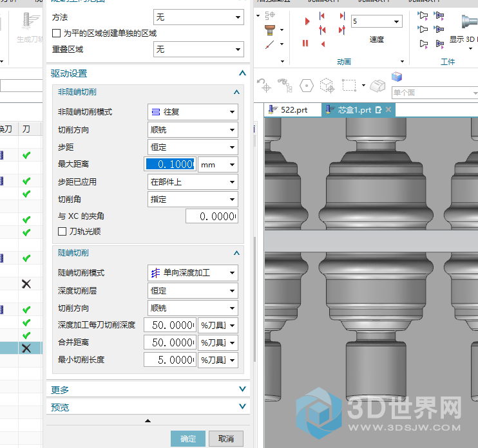Viewport: 478px width, 448px height.
Task: Click the hexagon snap point icon
Action: point(307,86)
